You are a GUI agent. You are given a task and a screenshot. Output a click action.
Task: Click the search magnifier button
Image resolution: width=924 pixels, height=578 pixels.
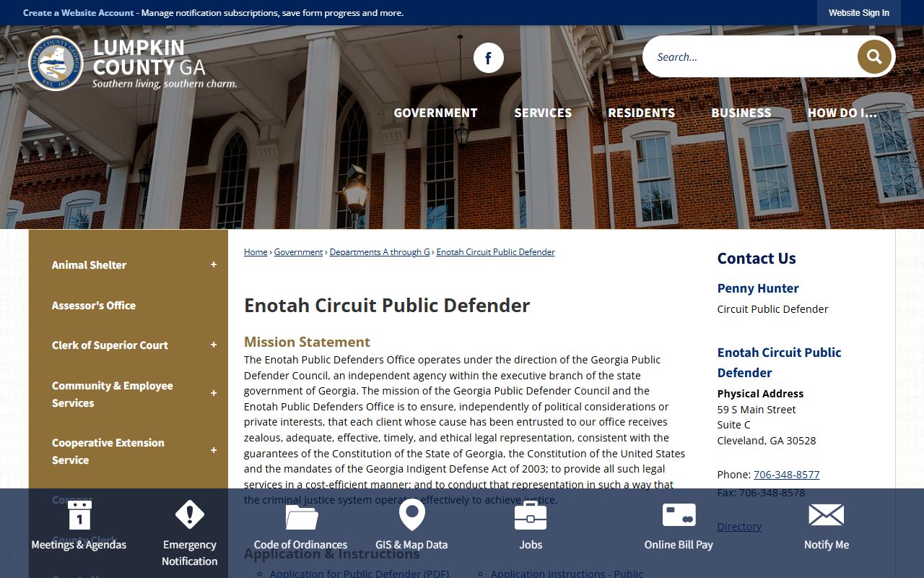874,56
